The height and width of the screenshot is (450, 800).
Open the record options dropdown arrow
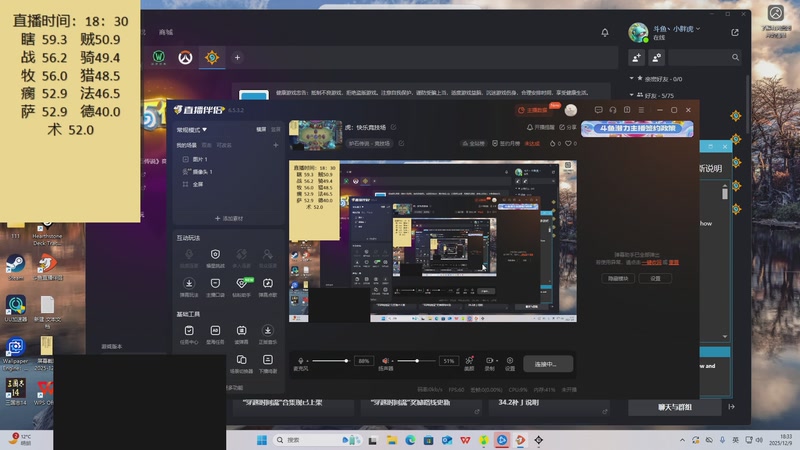(x=497, y=361)
